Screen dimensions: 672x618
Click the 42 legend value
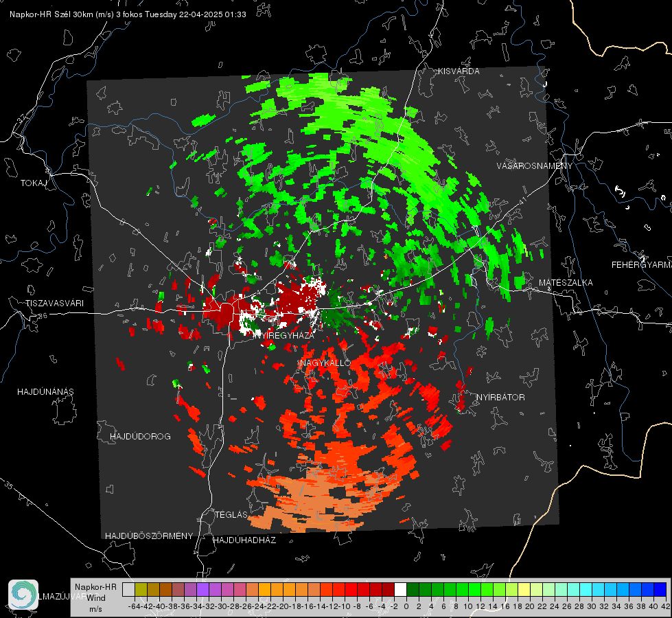pos(666,606)
